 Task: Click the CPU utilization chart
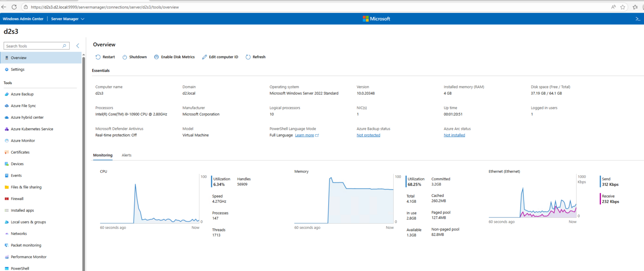[150, 199]
